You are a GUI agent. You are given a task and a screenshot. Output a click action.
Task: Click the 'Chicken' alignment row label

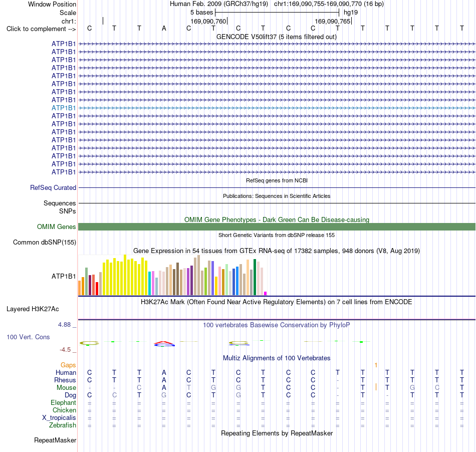pos(64,410)
